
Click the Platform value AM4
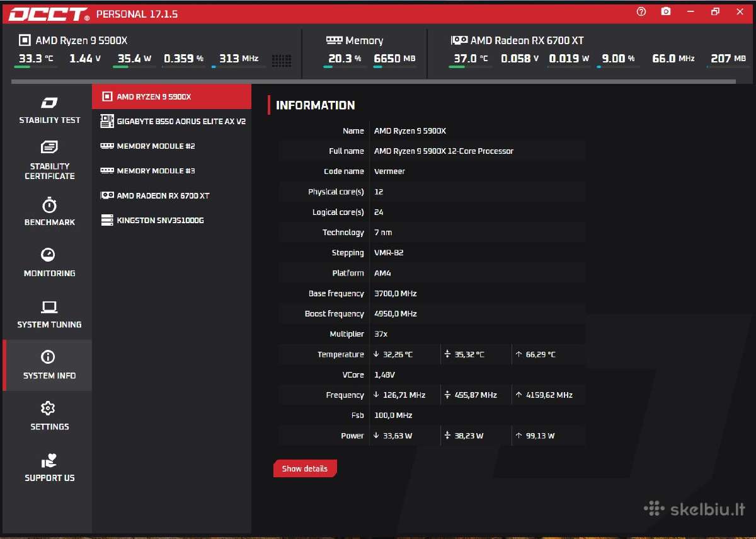tap(382, 273)
